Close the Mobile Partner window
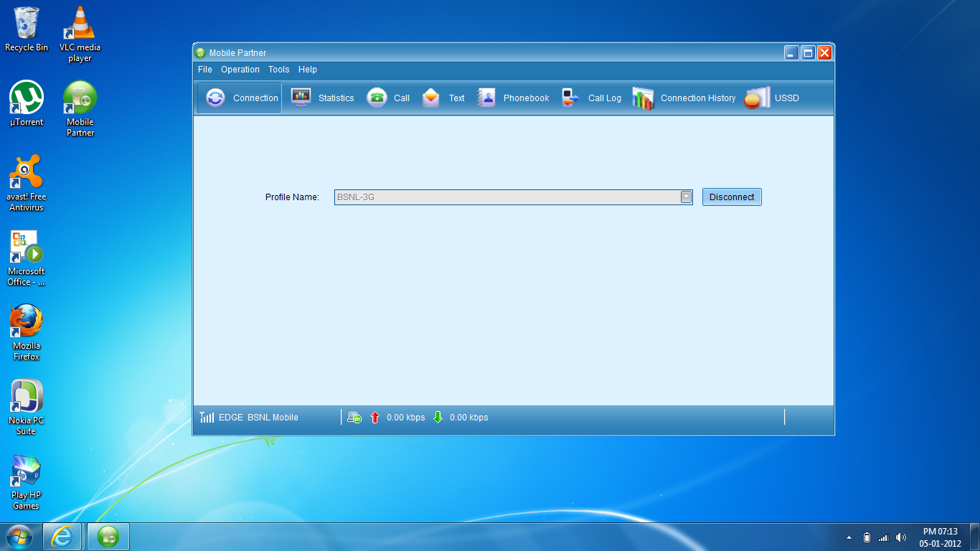 pos(824,53)
